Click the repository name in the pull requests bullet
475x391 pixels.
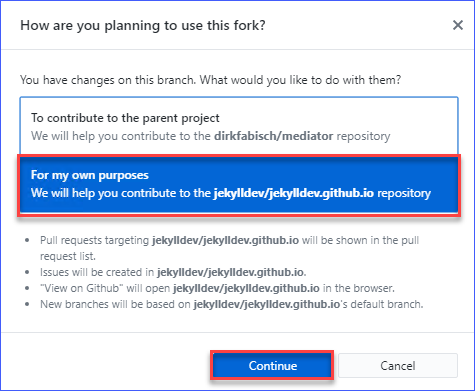(225, 240)
